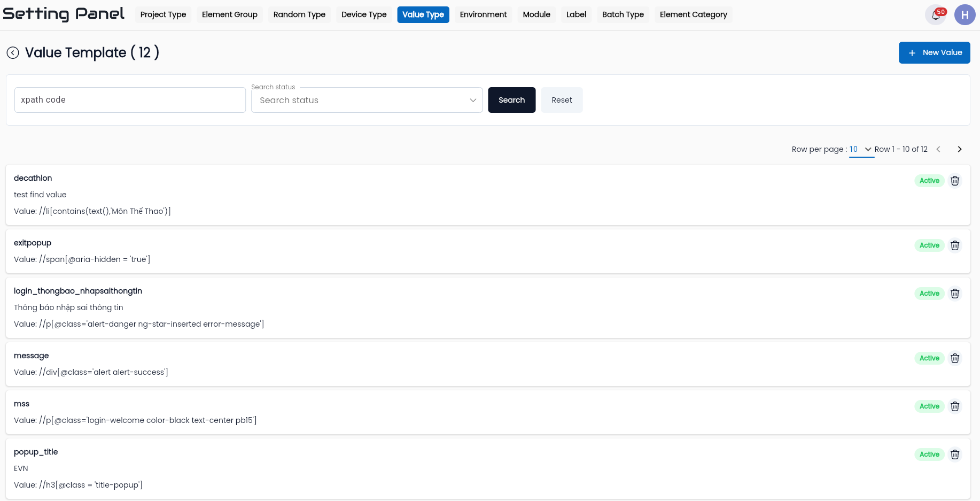
Task: Open the Row per page dropdown
Action: coord(861,149)
